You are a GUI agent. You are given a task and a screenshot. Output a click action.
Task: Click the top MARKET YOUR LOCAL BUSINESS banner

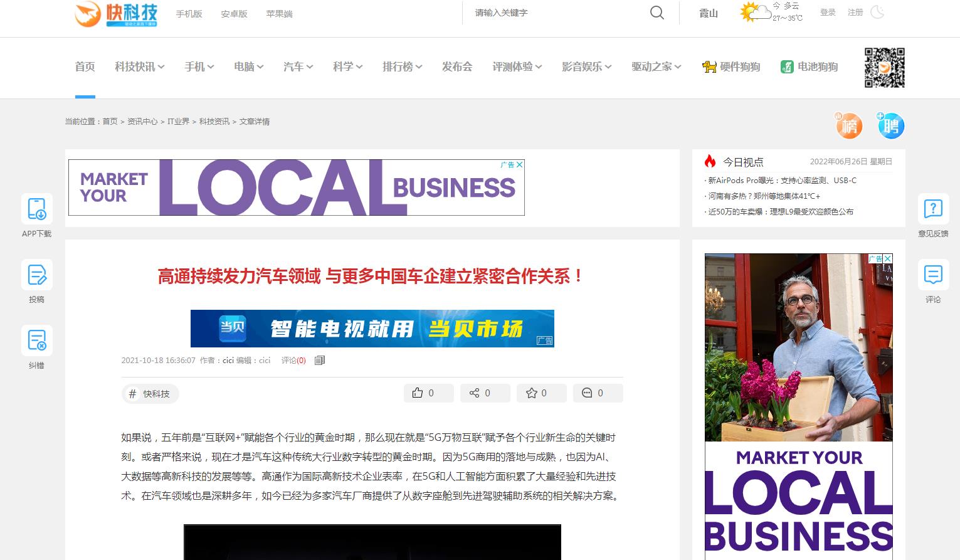[x=297, y=188]
